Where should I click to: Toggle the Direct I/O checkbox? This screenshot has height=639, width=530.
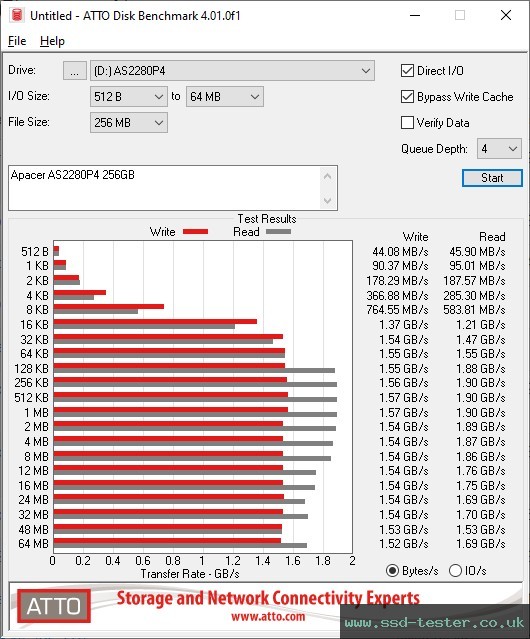coord(407,71)
